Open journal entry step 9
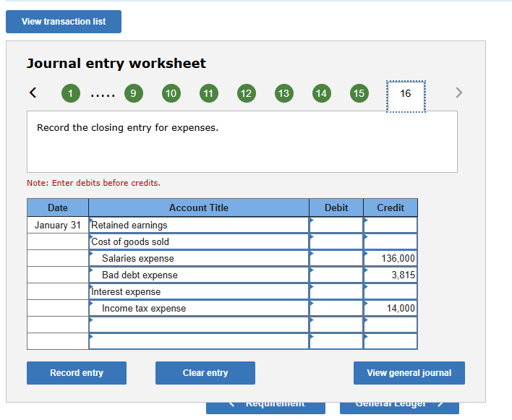 coord(134,93)
